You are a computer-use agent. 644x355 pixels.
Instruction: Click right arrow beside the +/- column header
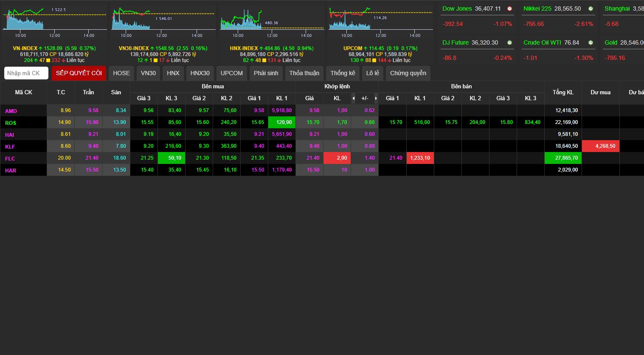point(376,99)
